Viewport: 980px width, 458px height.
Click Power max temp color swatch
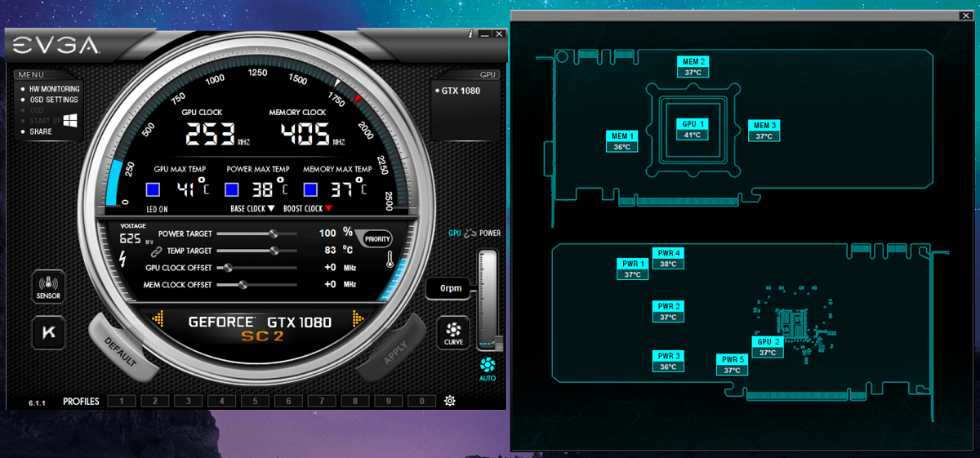(x=232, y=190)
